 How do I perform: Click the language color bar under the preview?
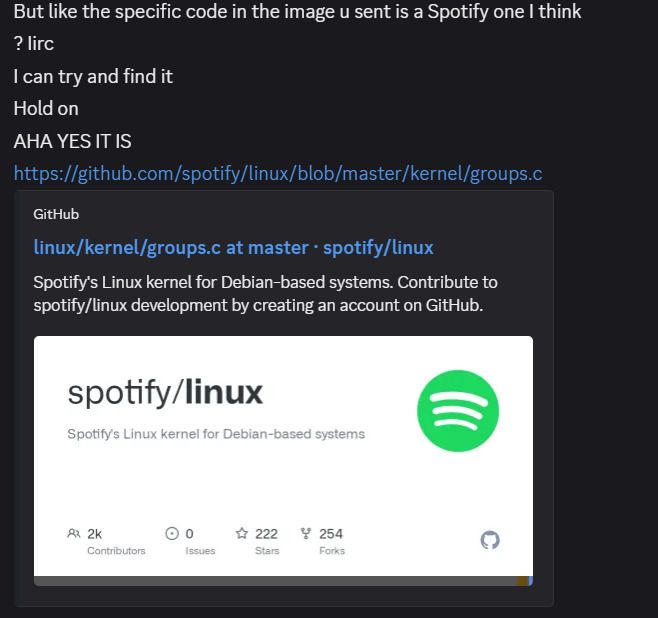[x=283, y=581]
